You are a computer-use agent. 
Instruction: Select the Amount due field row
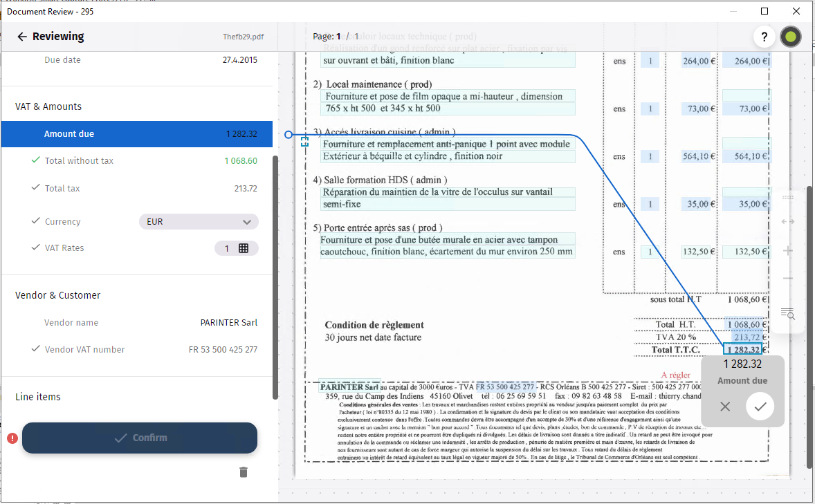tap(137, 134)
